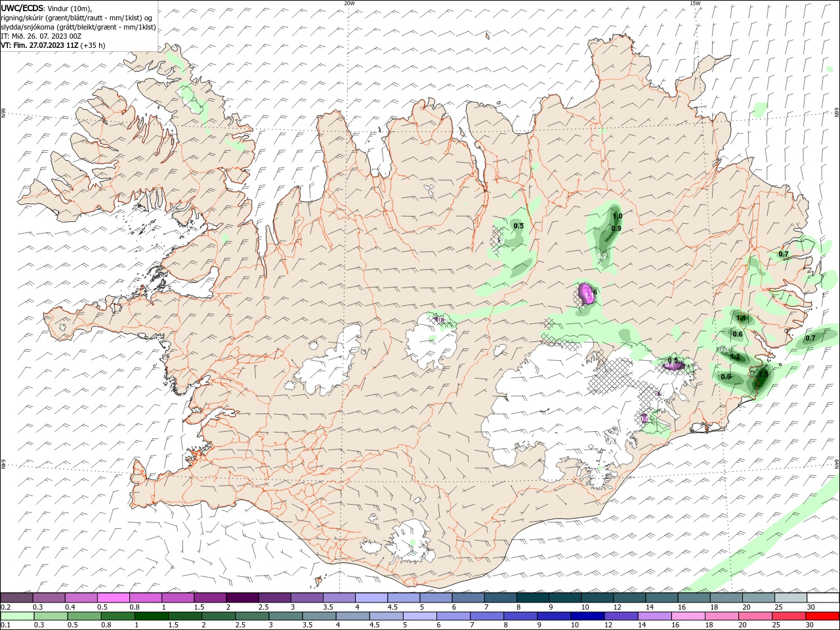This screenshot has width=840, height=630.
Task: Click the bright pink snow swatch at 0.5
Action: click(x=114, y=598)
